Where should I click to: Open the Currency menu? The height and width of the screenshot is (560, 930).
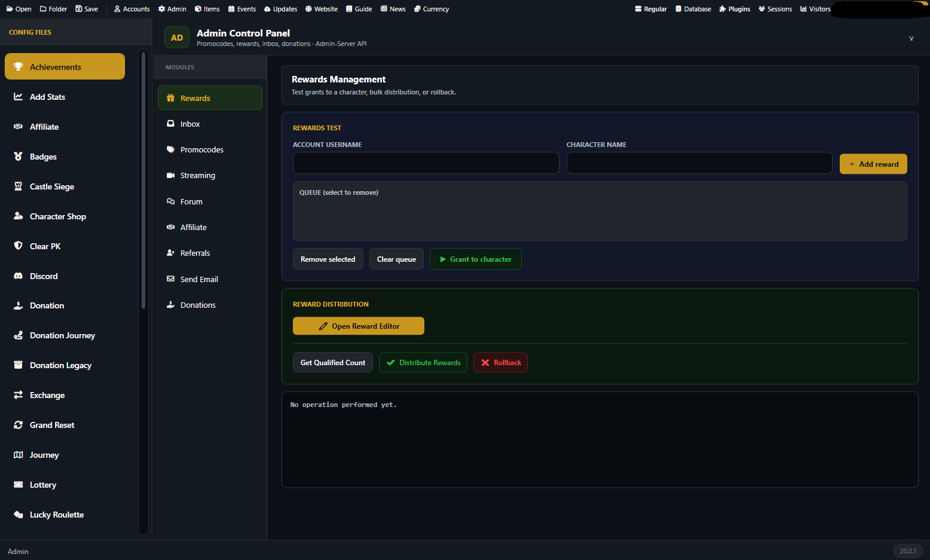point(431,9)
